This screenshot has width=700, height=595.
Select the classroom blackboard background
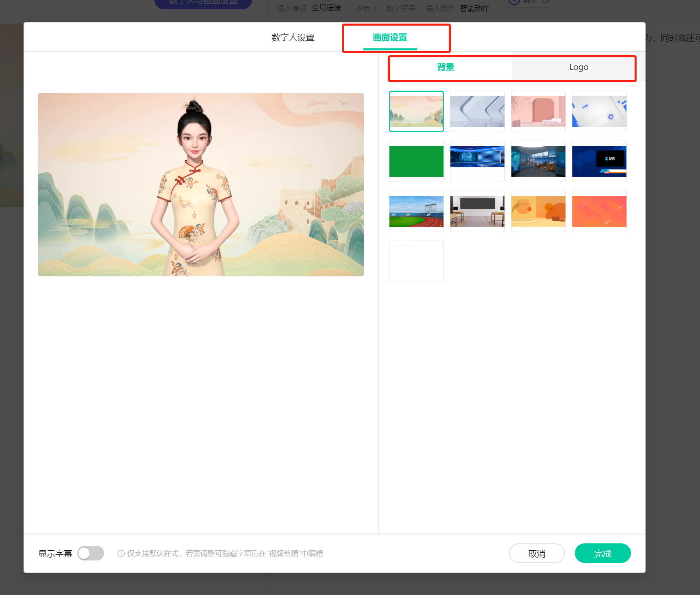coord(477,211)
